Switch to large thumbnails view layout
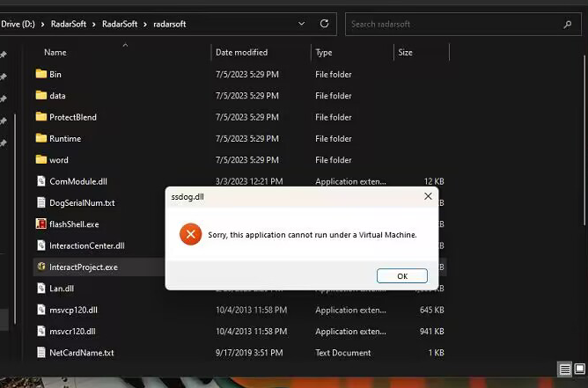The image size is (588, 388). click(x=580, y=369)
